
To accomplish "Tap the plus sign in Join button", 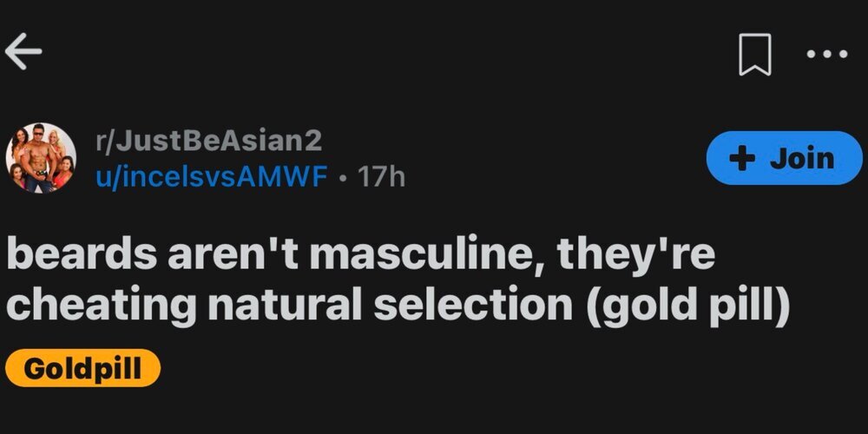I will pos(743,159).
